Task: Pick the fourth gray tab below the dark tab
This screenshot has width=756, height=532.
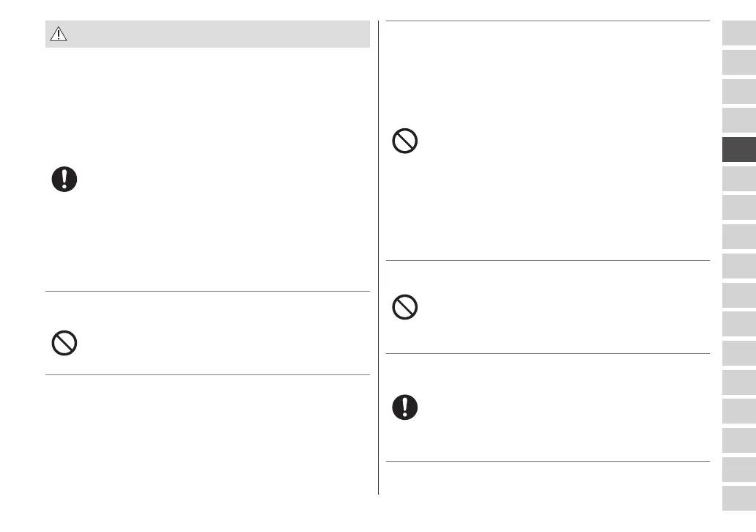Action: pyautogui.click(x=738, y=265)
